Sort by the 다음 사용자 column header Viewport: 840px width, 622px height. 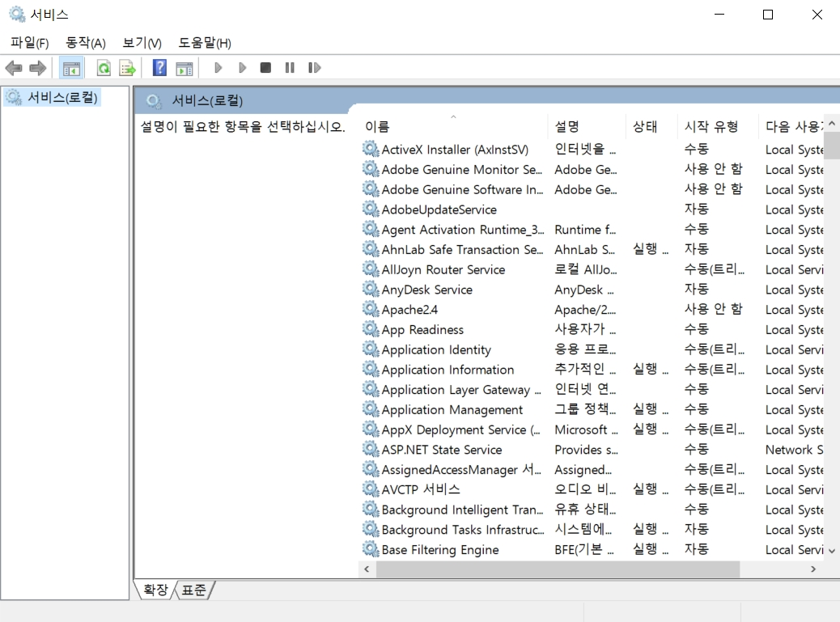click(791, 126)
